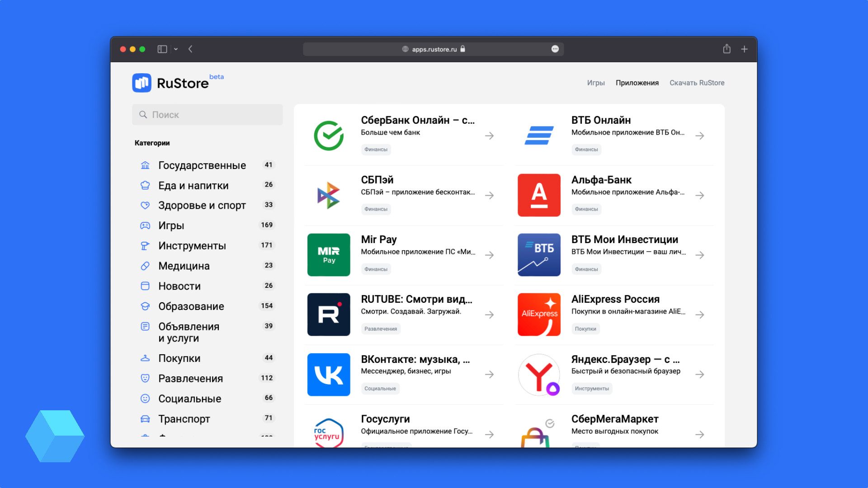The height and width of the screenshot is (488, 868).
Task: Click the arrow next to ВТБ Онлайн
Action: point(700,136)
